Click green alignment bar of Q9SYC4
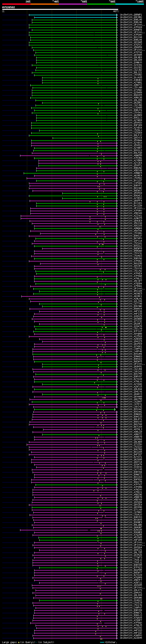 [x=85, y=138]
